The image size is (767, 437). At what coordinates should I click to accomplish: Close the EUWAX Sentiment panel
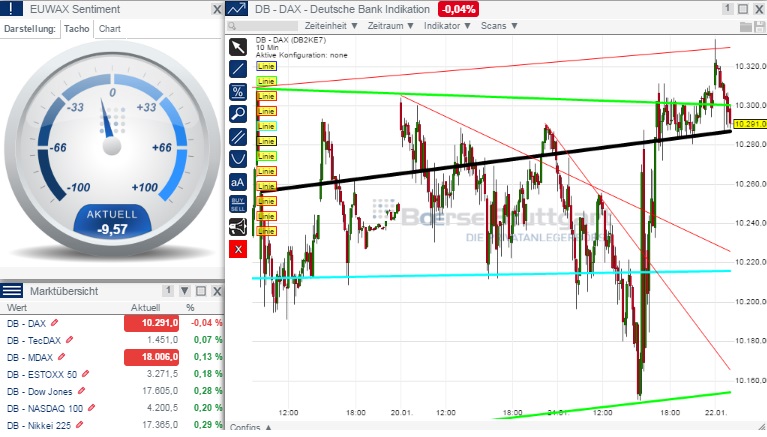(x=217, y=9)
